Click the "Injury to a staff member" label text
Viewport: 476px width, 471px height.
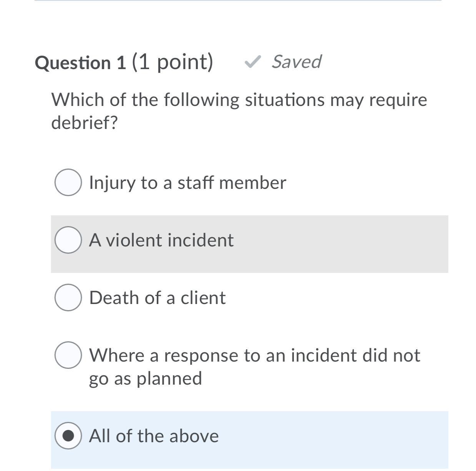[x=187, y=183]
